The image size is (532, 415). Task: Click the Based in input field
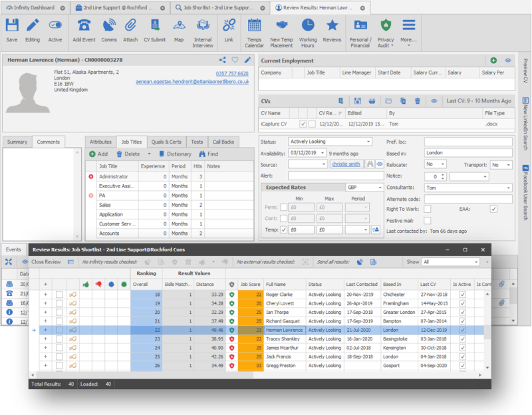point(468,153)
